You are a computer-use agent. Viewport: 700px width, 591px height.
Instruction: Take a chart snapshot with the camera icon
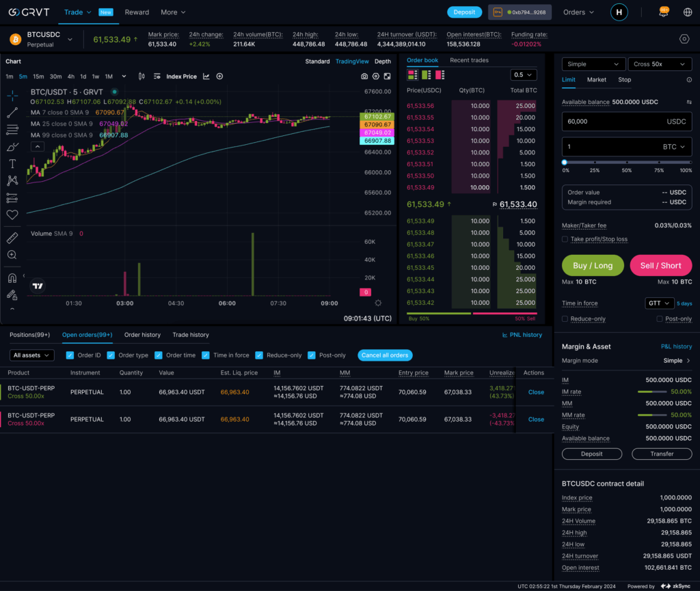[364, 77]
